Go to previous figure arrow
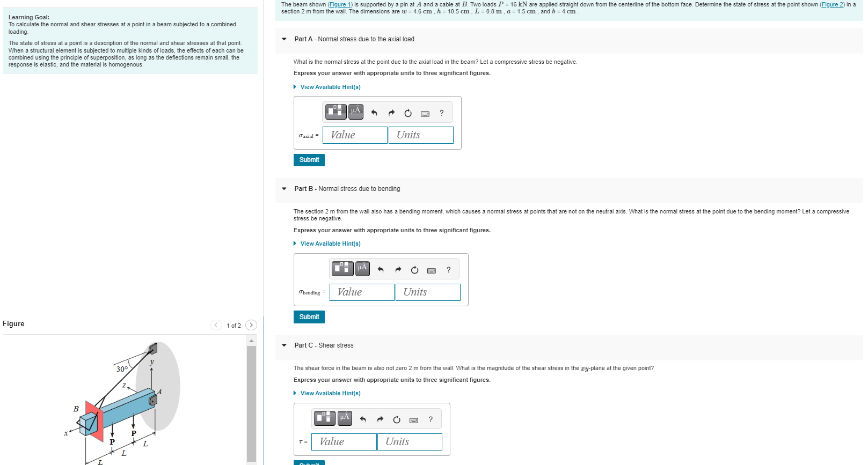868x465 pixels. [x=216, y=325]
